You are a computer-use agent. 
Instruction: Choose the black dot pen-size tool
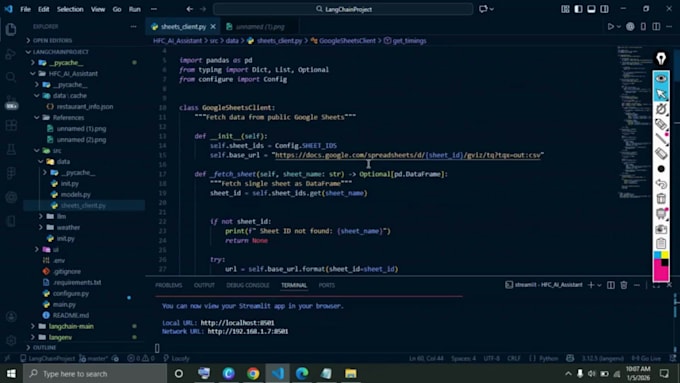coord(661,169)
